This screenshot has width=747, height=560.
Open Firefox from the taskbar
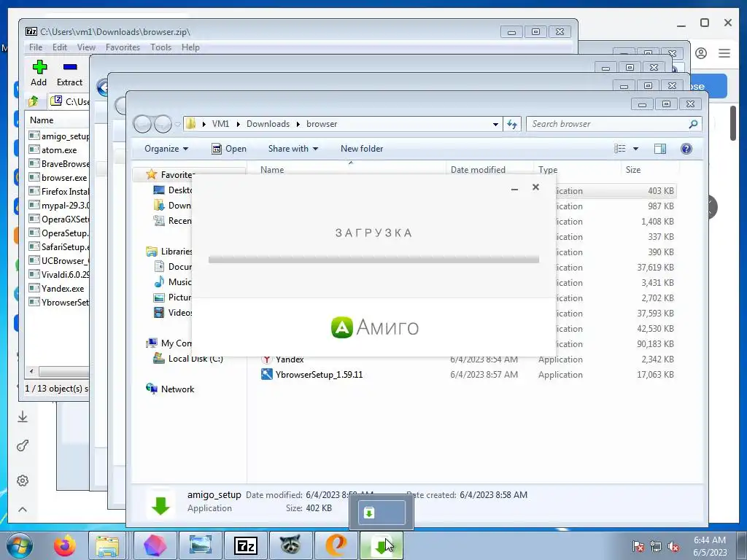(x=65, y=545)
